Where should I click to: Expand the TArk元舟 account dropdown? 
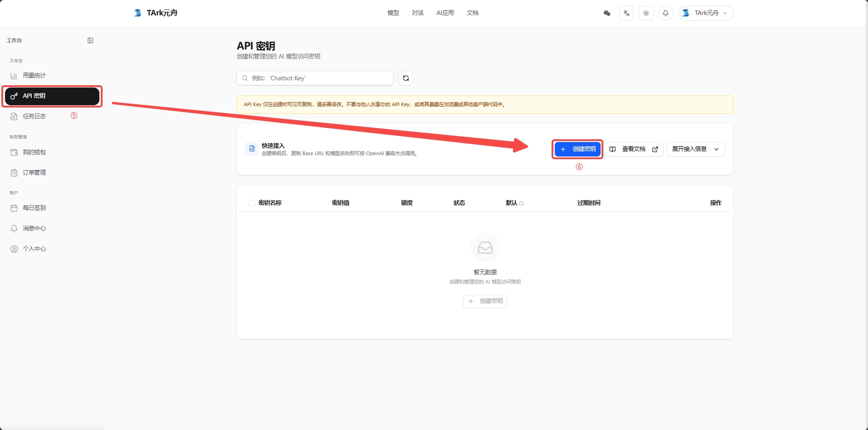click(x=706, y=13)
